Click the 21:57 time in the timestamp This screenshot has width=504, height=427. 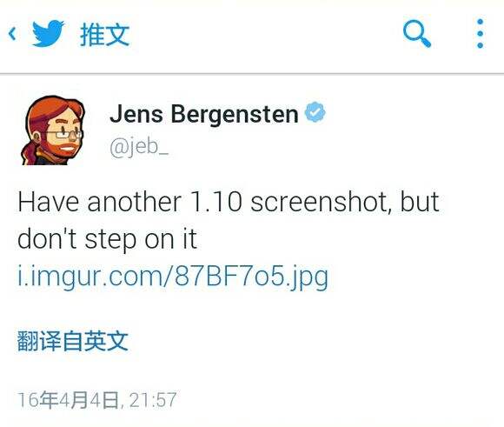coord(153,400)
